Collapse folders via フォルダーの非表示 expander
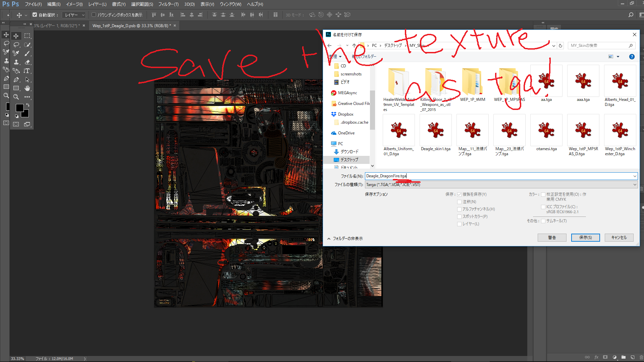This screenshot has height=362, width=644. click(x=345, y=239)
